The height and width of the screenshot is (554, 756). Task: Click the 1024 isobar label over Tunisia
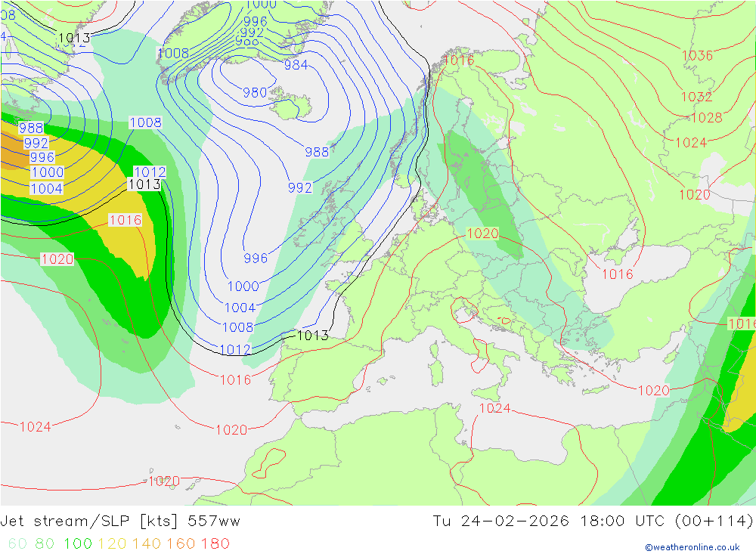(x=494, y=408)
